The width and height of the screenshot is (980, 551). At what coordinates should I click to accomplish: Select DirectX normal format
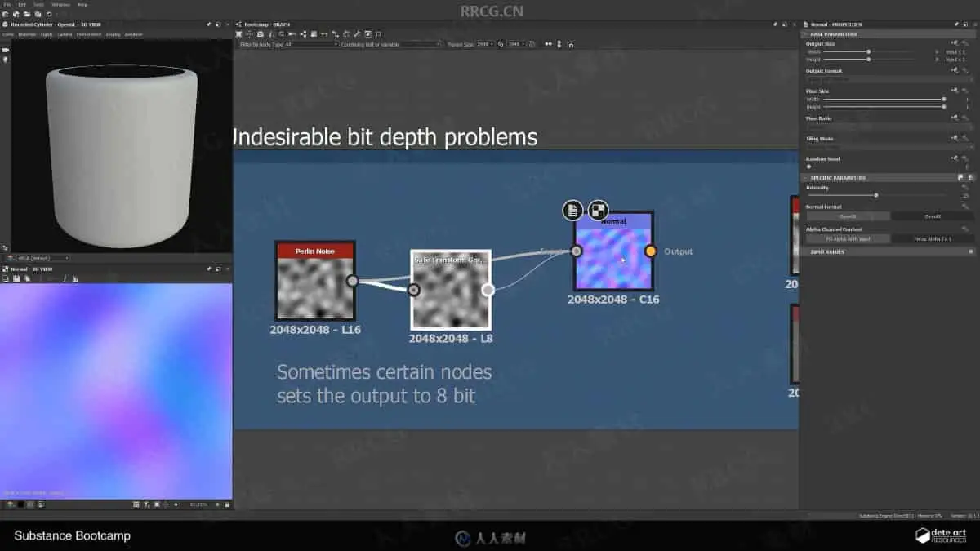point(933,216)
